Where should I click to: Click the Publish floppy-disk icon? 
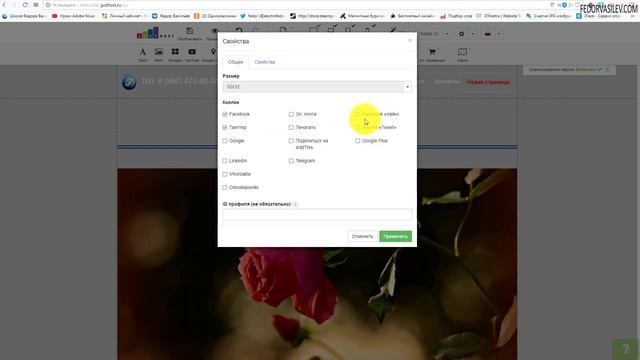190,31
